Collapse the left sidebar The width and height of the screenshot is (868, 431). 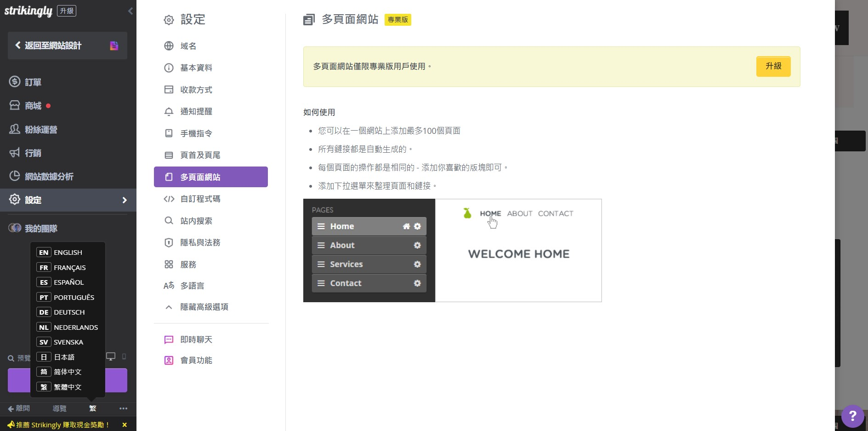pyautogui.click(x=130, y=11)
